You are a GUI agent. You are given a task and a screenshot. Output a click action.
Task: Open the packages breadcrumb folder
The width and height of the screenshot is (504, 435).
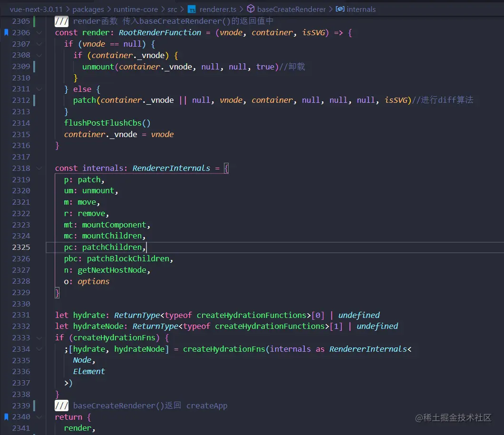pyautogui.click(x=88, y=10)
